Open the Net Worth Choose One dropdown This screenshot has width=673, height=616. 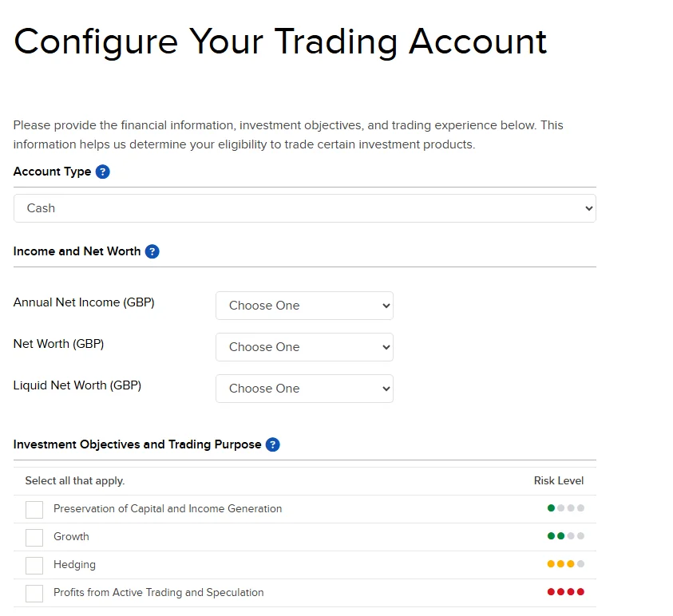304,347
